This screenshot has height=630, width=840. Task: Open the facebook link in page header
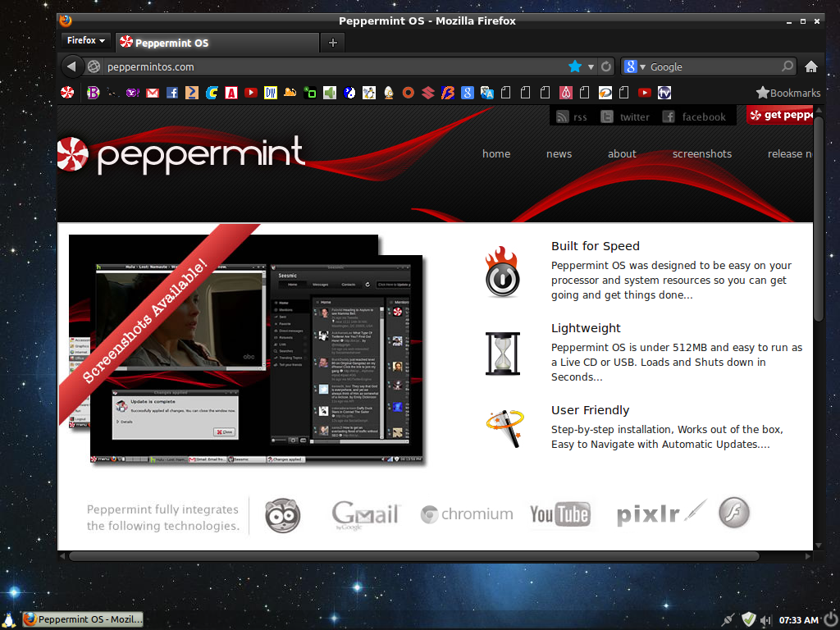[x=694, y=116]
